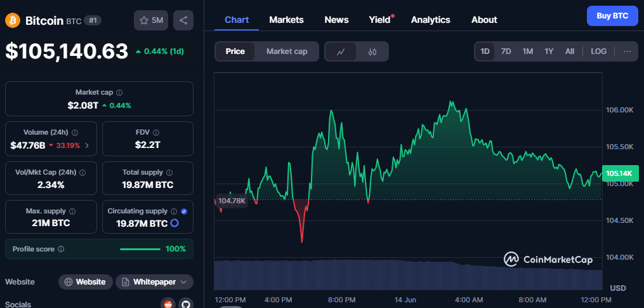Open the About tab
The width and height of the screenshot is (644, 308).
click(484, 20)
